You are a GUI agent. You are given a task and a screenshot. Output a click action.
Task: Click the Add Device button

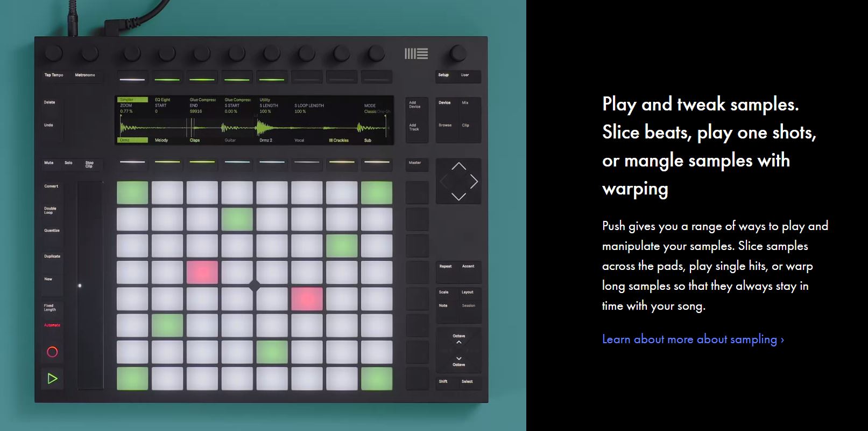pyautogui.click(x=414, y=105)
